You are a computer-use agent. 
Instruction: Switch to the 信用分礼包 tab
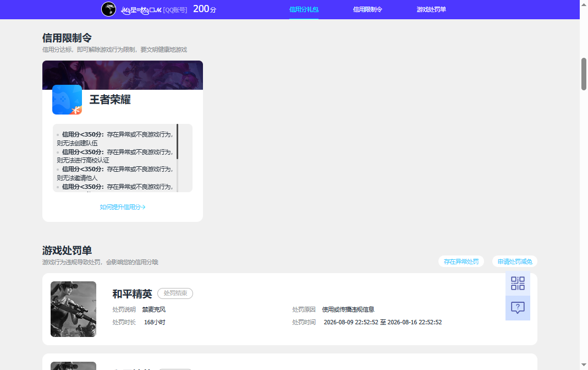pos(304,9)
